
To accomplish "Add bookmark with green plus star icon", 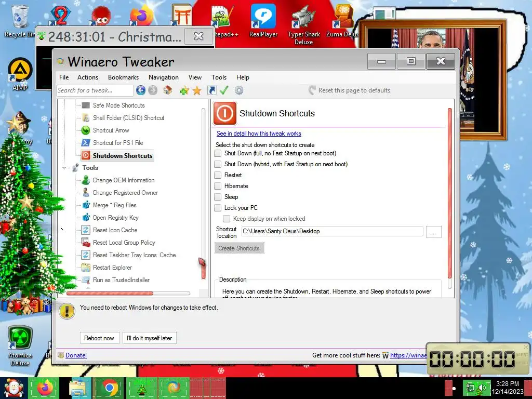I will [184, 90].
